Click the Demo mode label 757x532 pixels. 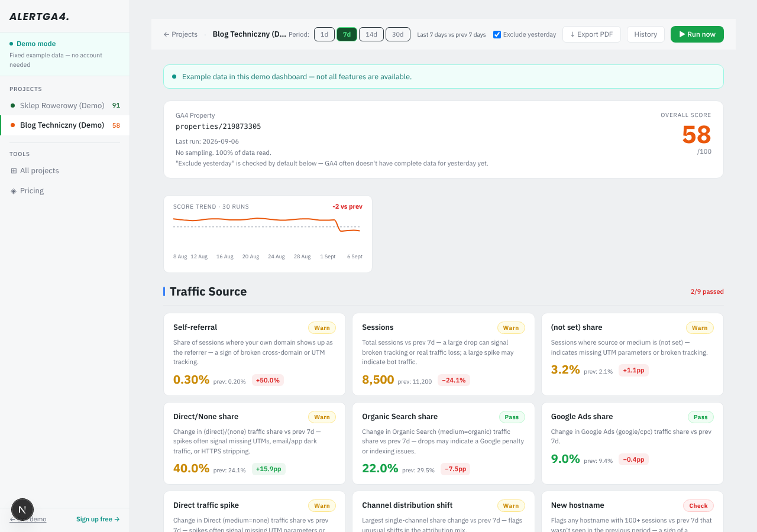(36, 44)
